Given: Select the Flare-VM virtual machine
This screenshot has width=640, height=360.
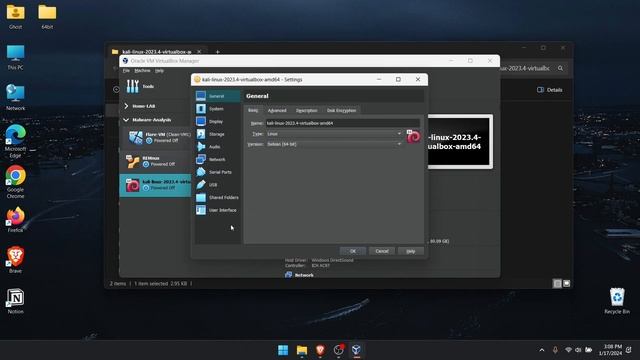Looking at the screenshot, I should [157, 138].
